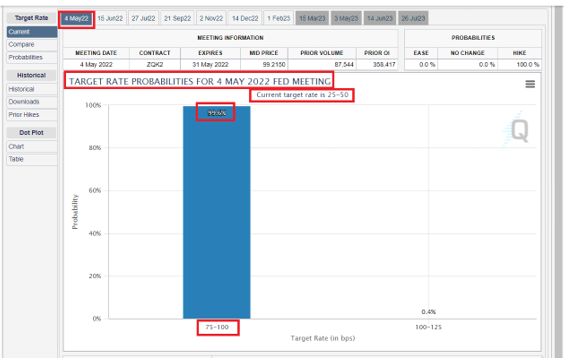Show Prior Hikes page
Image resolution: width=564 pixels, height=362 pixels.
tap(32, 115)
